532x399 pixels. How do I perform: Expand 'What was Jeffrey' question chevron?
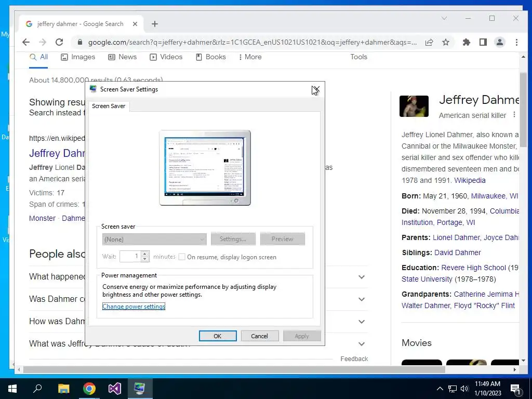pos(362,344)
